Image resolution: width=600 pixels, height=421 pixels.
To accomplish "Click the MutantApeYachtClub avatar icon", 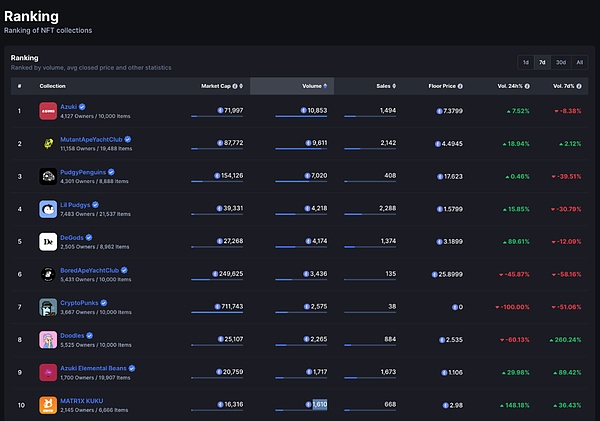I will coord(47,144).
